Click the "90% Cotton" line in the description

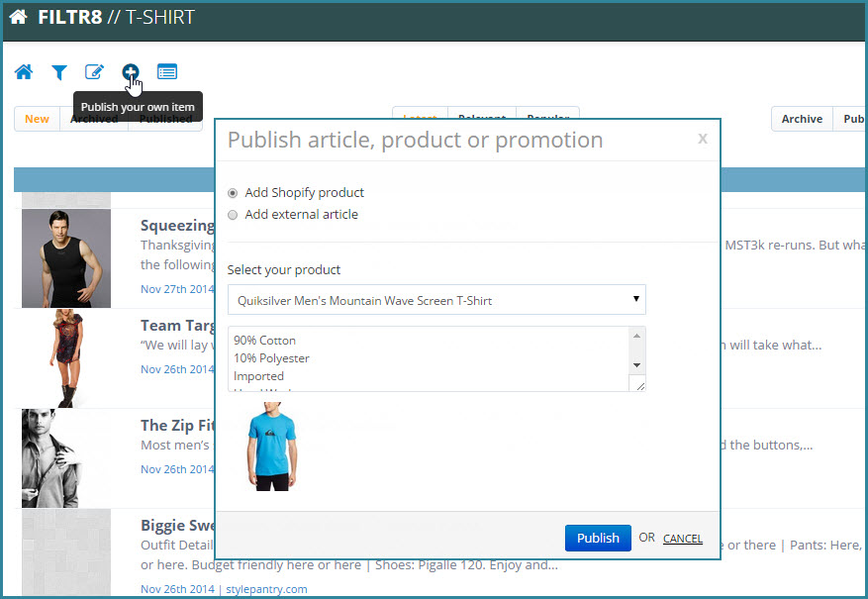(x=264, y=341)
